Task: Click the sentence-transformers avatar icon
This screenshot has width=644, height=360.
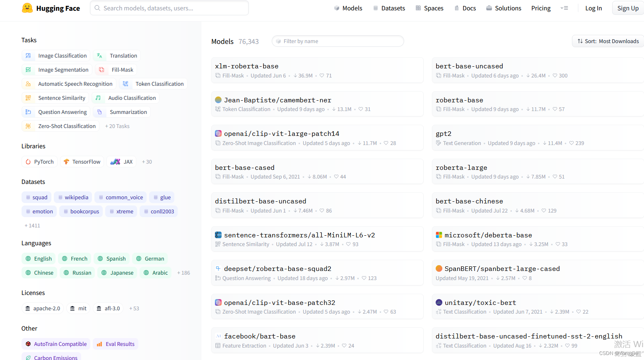Action: click(x=218, y=235)
